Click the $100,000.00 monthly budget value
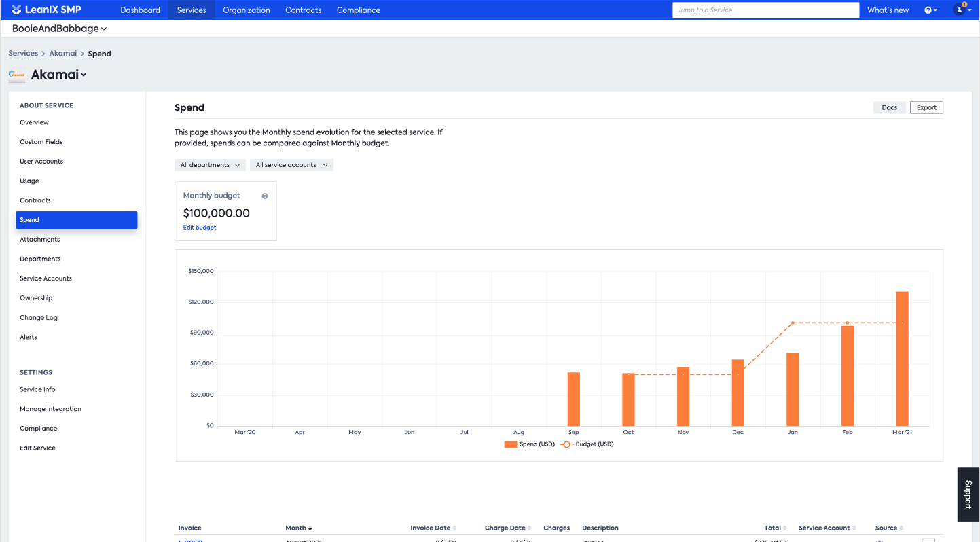The height and width of the screenshot is (542, 980). (217, 213)
